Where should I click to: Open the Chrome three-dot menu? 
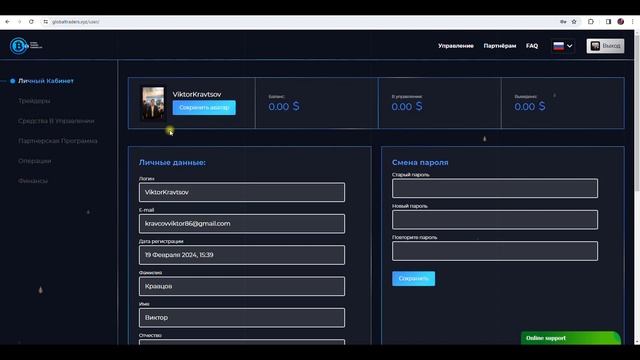(x=632, y=22)
